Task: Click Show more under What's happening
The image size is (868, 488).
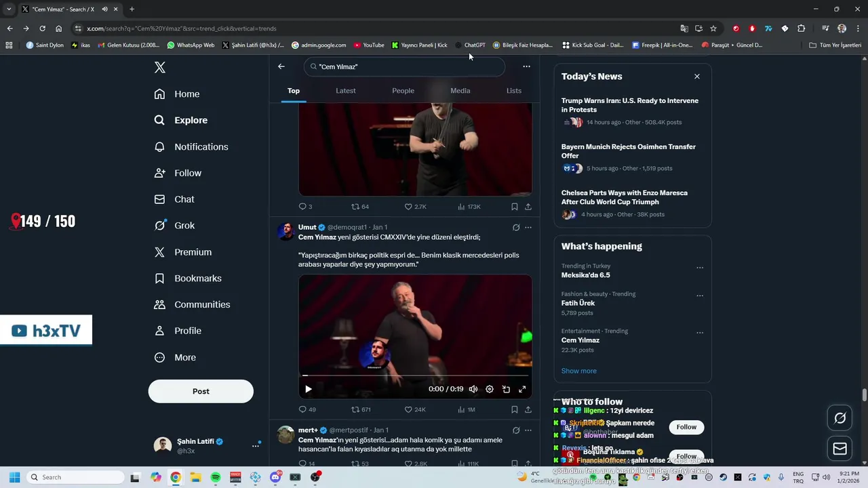Action: coord(579,371)
